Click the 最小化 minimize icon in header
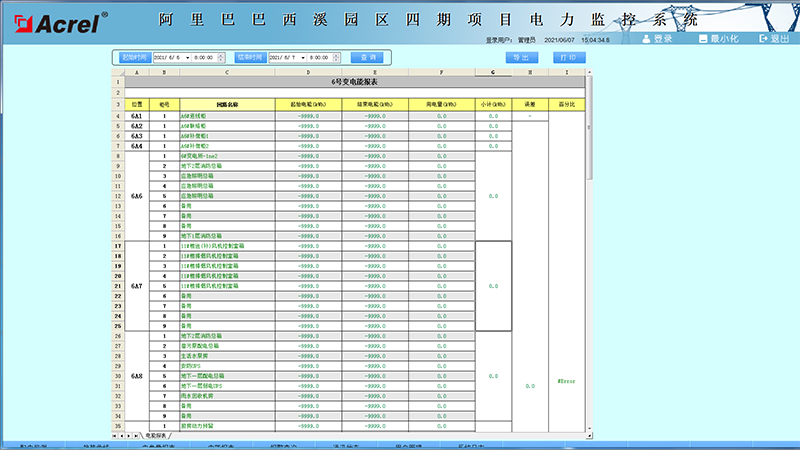Image resolution: width=800 pixels, height=450 pixels. 702,38
